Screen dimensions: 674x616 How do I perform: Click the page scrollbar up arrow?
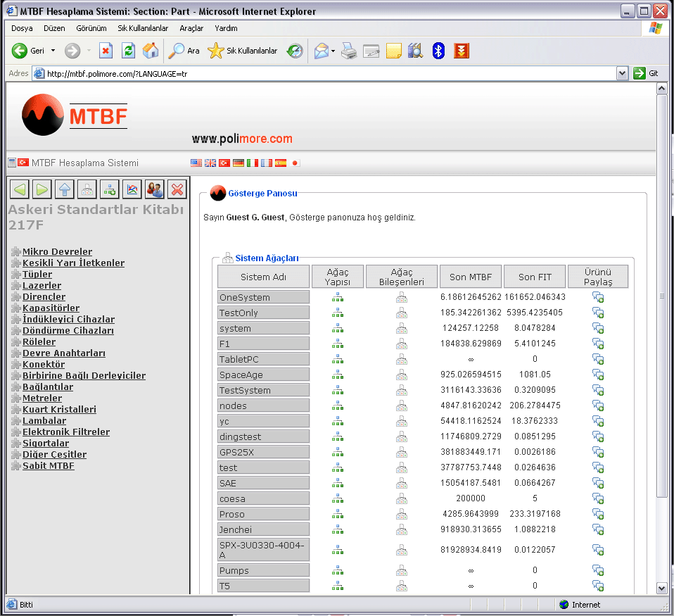(661, 89)
